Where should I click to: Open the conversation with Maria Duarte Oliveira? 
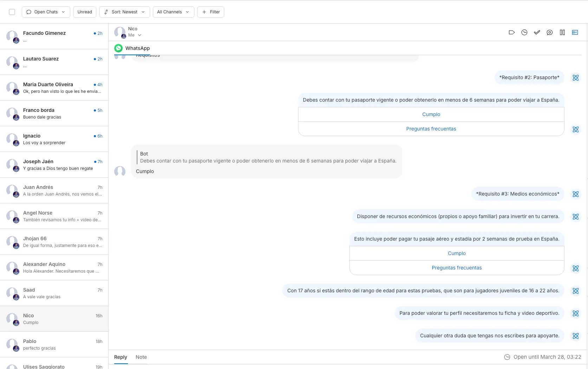(x=54, y=88)
